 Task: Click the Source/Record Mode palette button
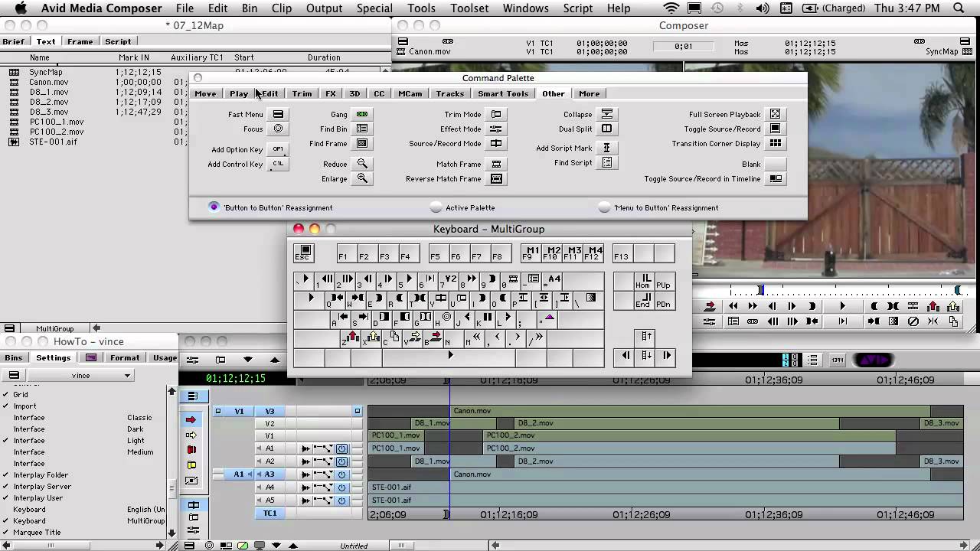click(x=496, y=143)
